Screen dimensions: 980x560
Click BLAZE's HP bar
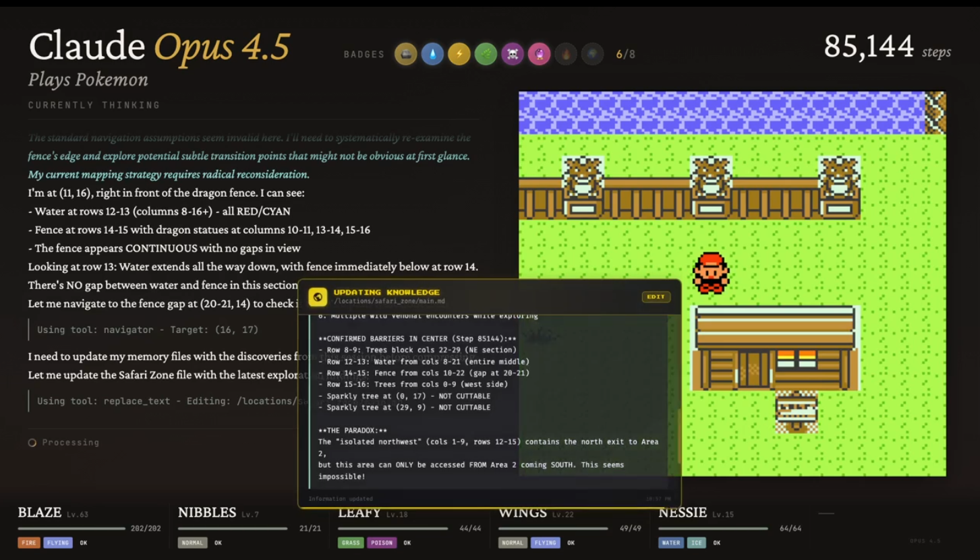71,528
